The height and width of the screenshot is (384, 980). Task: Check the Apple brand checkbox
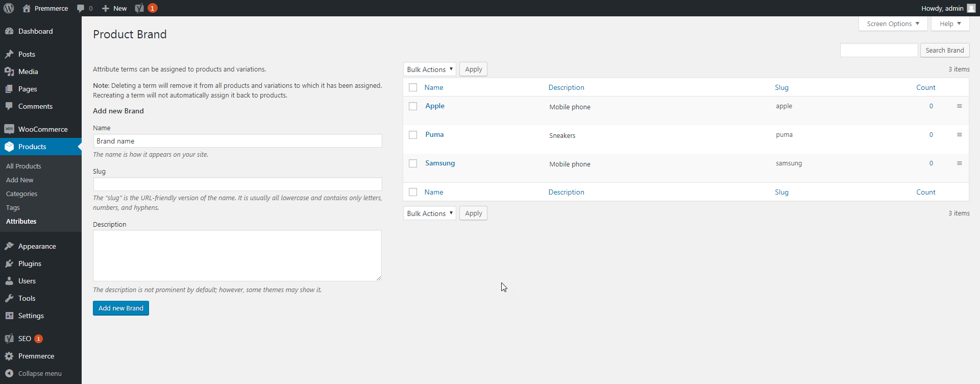pyautogui.click(x=413, y=106)
